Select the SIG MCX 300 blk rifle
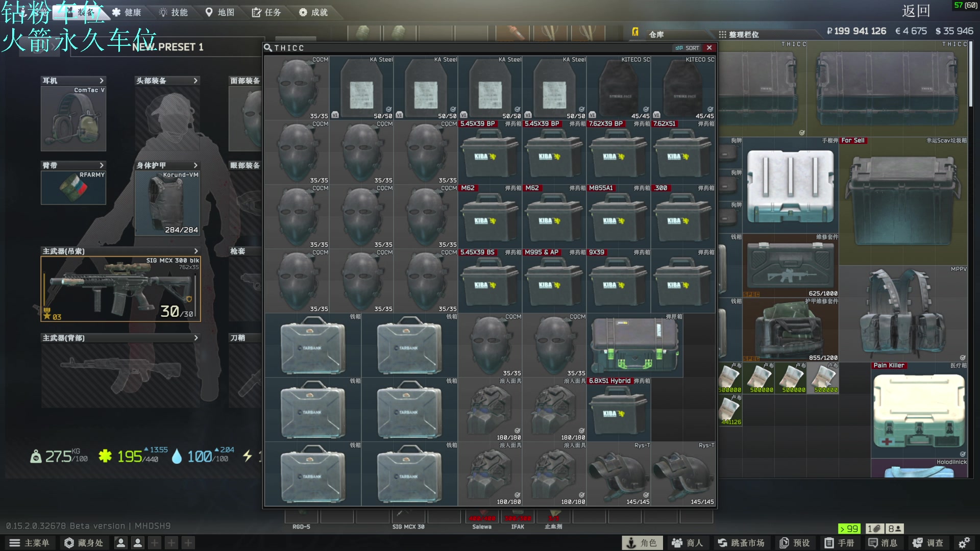The height and width of the screenshot is (551, 980). click(x=121, y=289)
